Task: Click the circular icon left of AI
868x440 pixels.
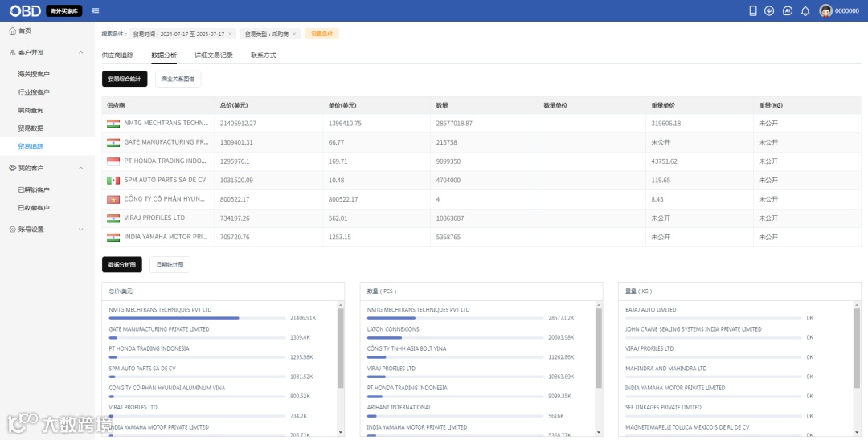Action: pyautogui.click(x=769, y=10)
